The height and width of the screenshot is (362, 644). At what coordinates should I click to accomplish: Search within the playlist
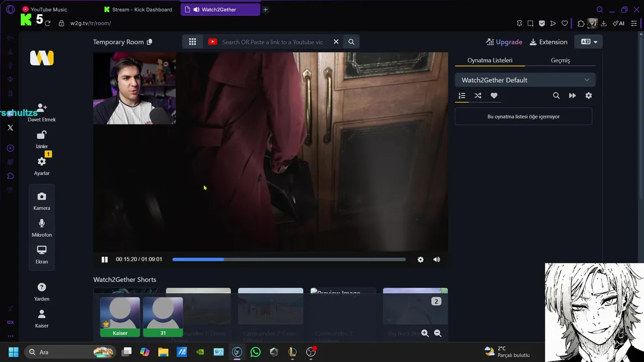click(x=556, y=96)
